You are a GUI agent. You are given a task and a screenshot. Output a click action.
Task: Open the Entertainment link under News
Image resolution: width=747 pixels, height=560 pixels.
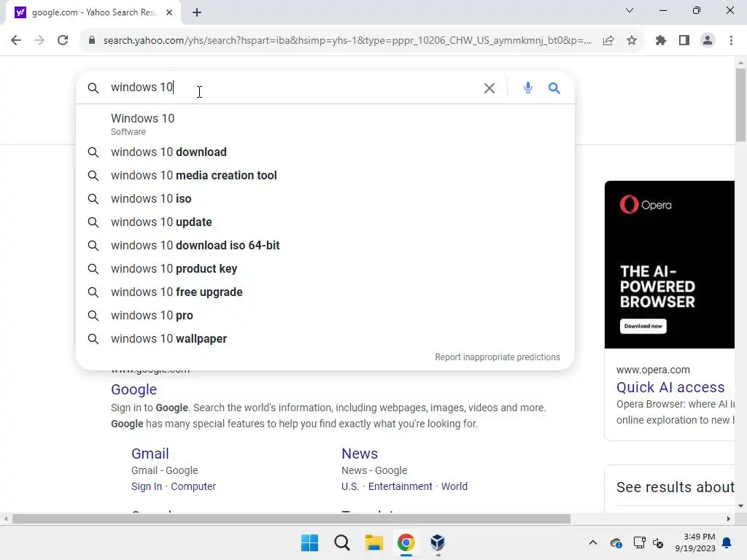400,486
